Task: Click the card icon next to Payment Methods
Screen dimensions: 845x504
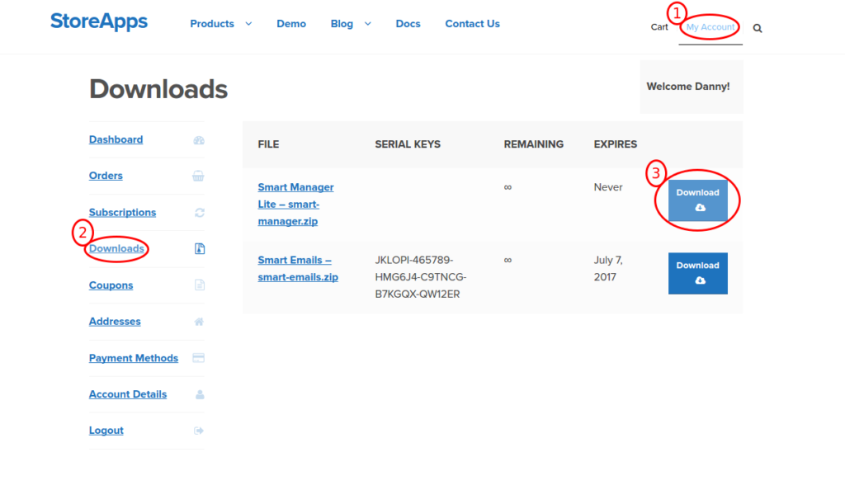Action: 199,358
